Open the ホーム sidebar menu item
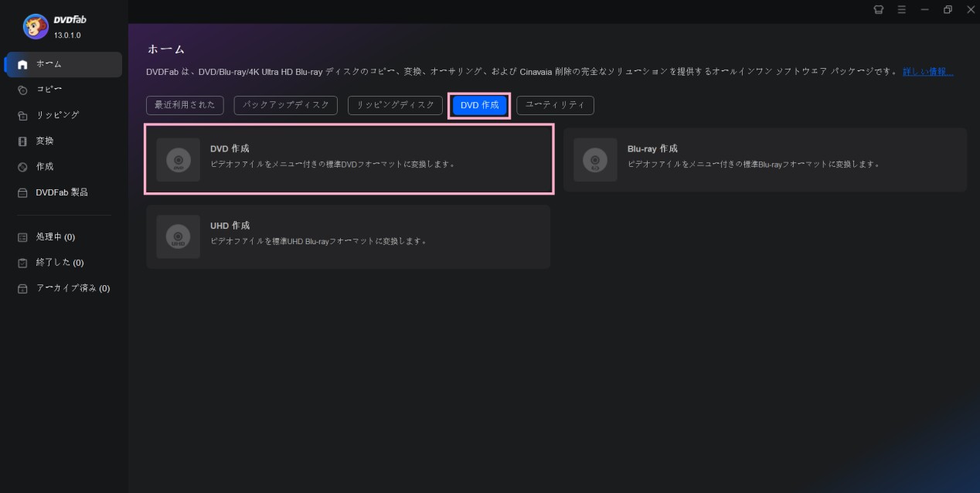The image size is (980, 493). point(63,64)
